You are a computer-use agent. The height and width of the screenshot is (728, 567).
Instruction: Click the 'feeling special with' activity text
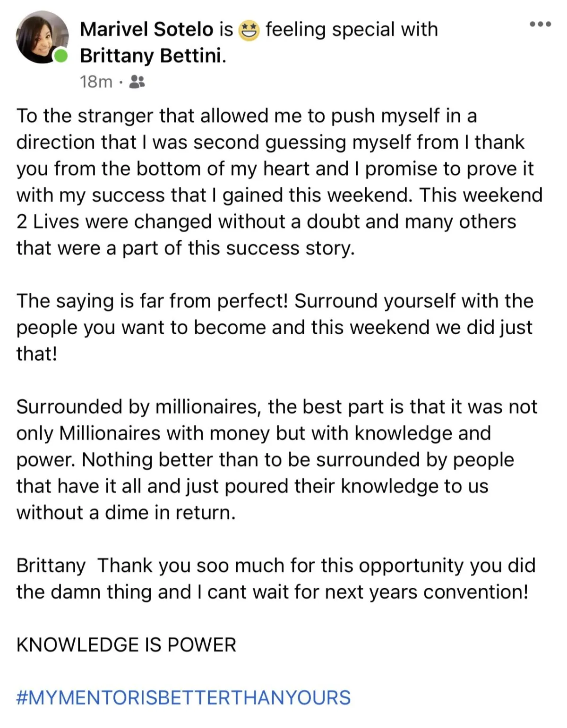352,29
